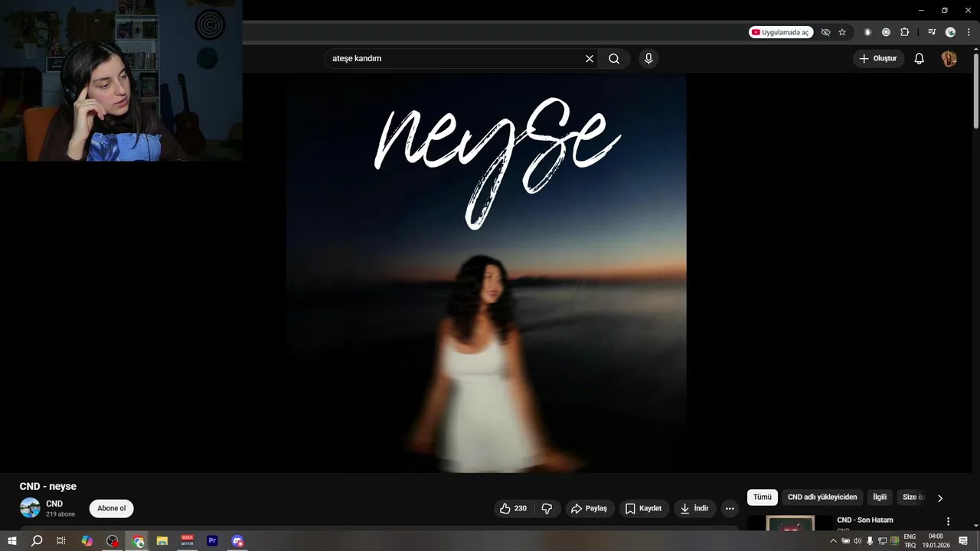Open the Windows action center
The image size is (980, 551).
(x=964, y=541)
